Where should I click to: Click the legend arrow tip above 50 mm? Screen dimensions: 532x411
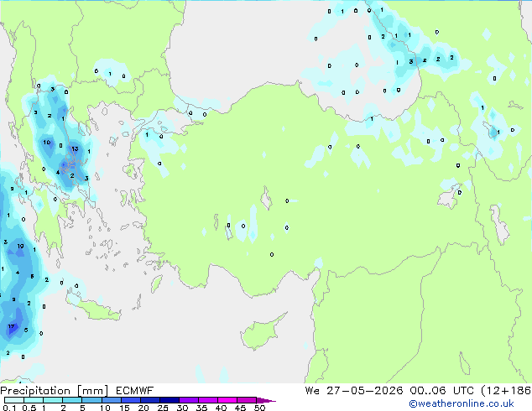tap(266, 400)
